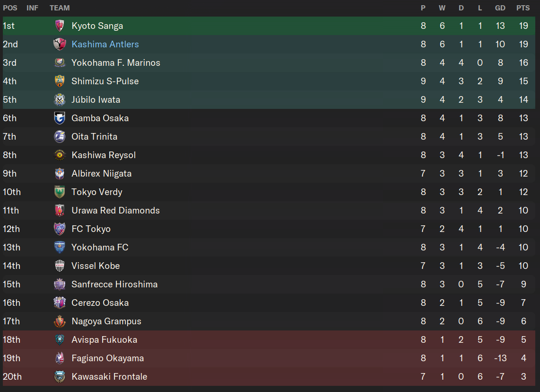Sort by the POS column header
Image resolution: width=540 pixels, height=392 pixels.
click(x=10, y=8)
